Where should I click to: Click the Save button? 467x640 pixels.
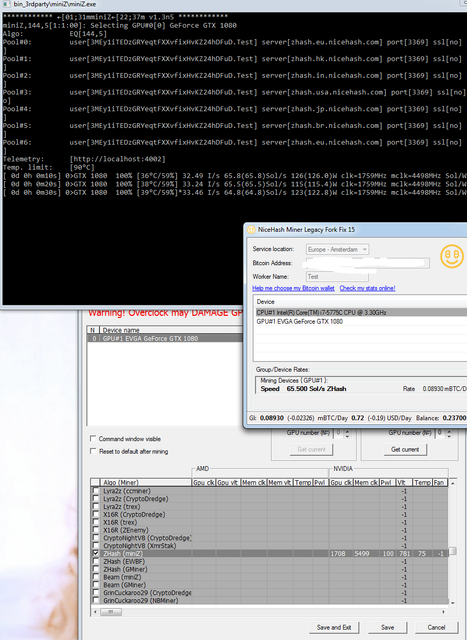387,627
